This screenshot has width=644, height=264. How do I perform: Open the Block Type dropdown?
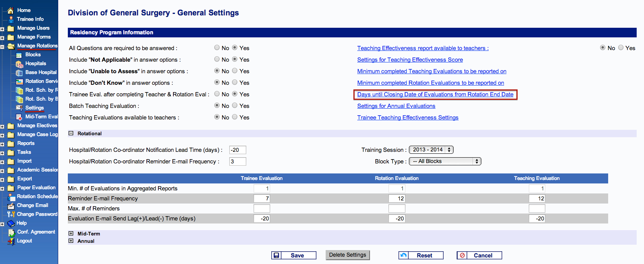(x=445, y=161)
